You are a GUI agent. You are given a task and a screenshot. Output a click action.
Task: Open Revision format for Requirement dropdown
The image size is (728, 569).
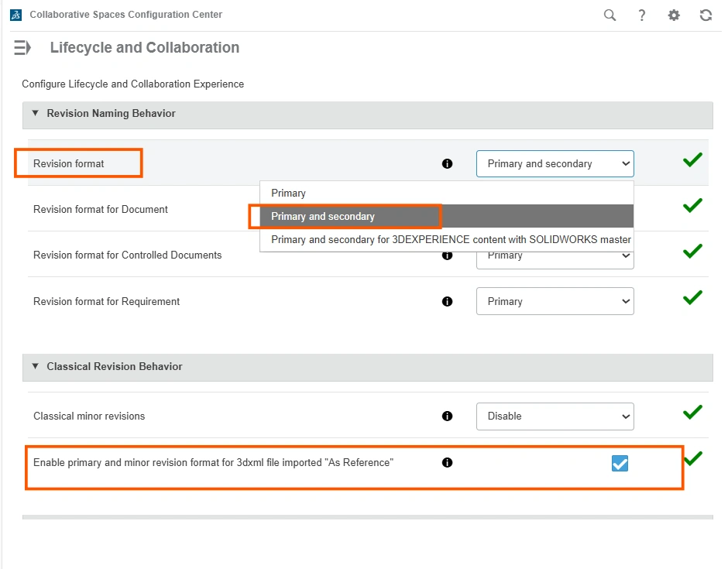tap(555, 302)
